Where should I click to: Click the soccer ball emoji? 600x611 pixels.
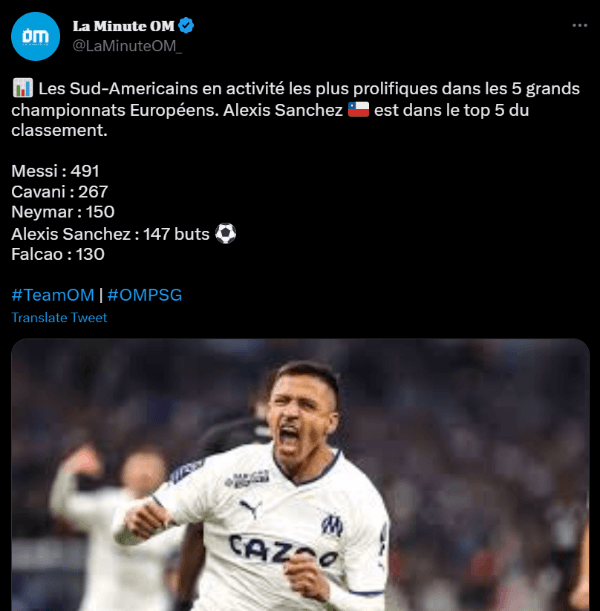coord(226,234)
